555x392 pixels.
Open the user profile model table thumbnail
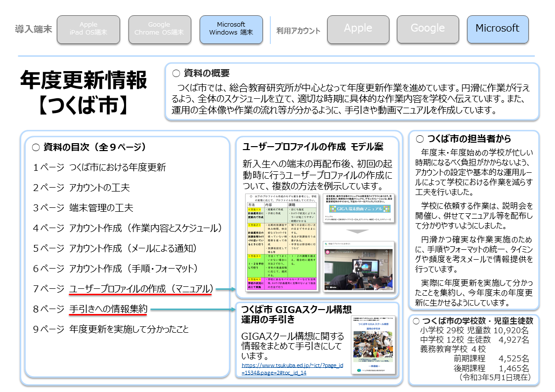tap(282, 242)
